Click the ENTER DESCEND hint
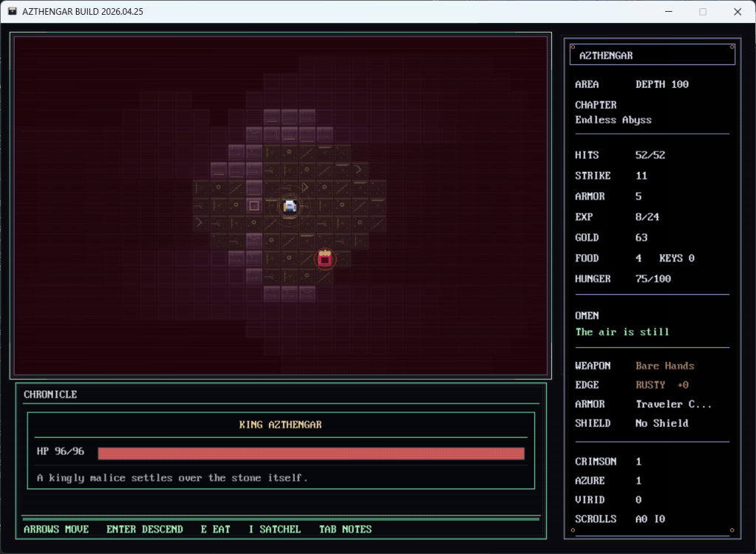The image size is (756, 554). click(x=144, y=529)
